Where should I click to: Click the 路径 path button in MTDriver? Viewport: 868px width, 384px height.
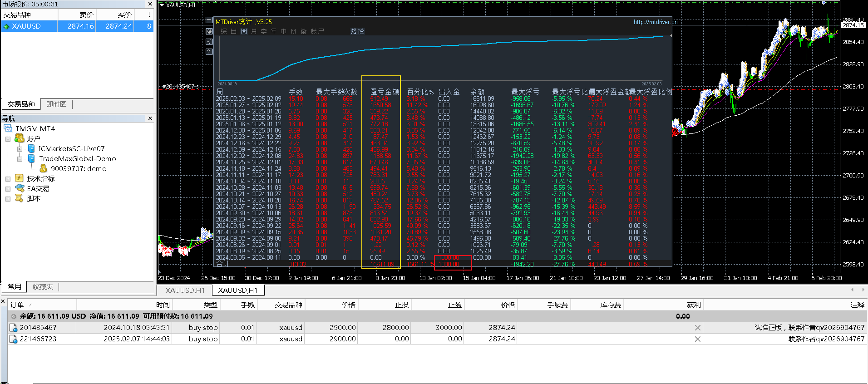tap(357, 31)
